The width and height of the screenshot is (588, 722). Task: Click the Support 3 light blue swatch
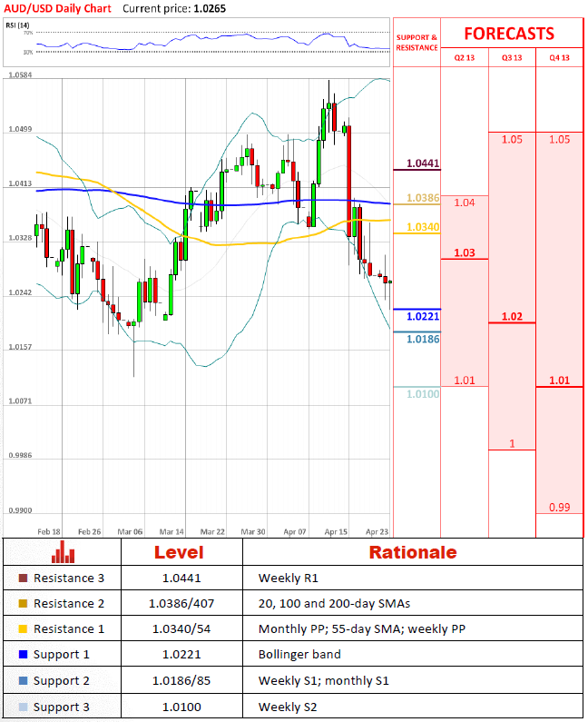point(23,707)
